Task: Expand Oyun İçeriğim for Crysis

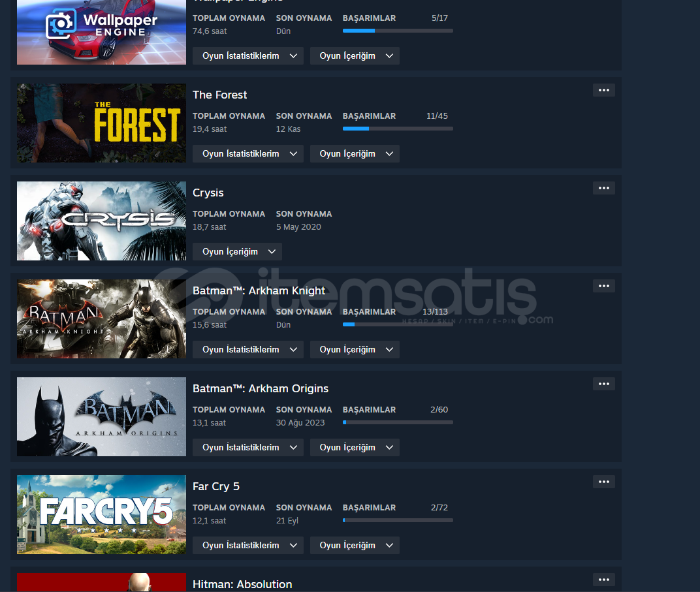Action: (237, 251)
